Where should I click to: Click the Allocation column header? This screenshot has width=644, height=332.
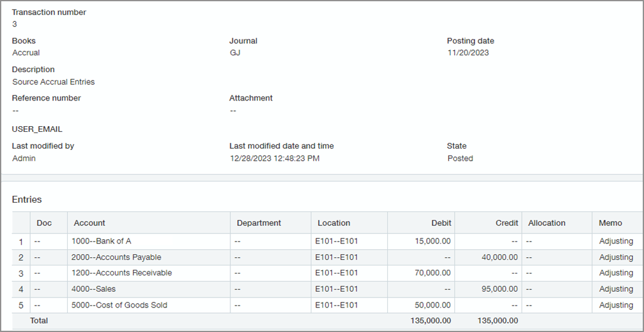pos(547,223)
